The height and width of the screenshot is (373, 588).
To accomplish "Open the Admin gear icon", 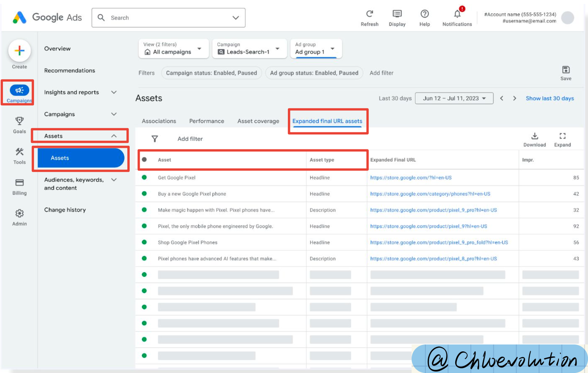I will coord(19,213).
